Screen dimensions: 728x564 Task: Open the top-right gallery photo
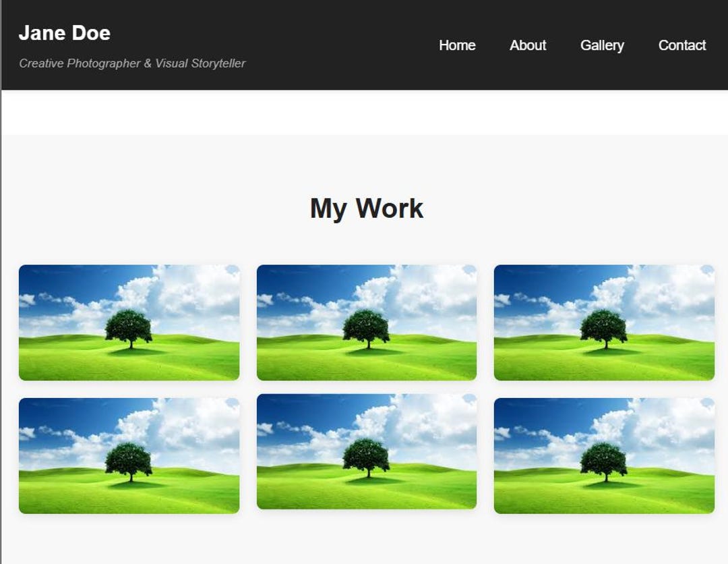click(x=604, y=322)
